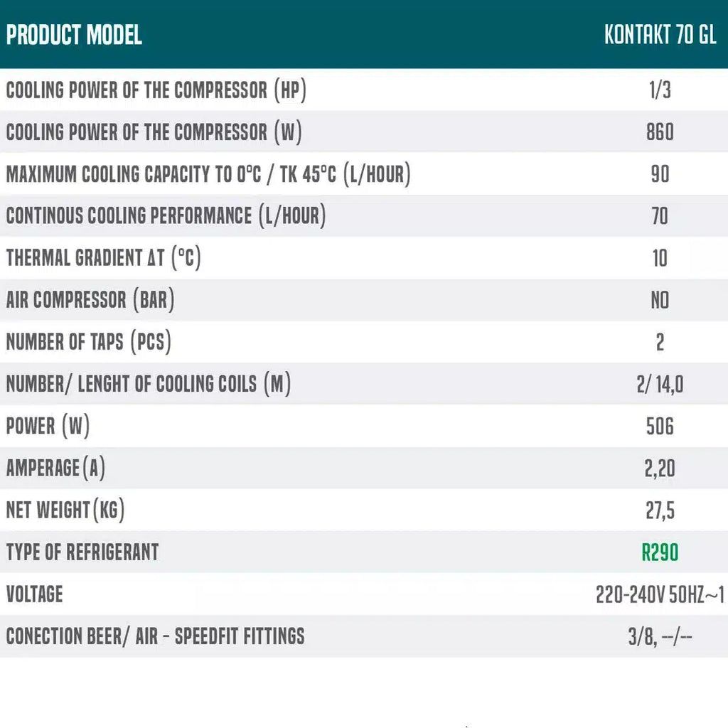Select the 860 watt compressor value

(660, 132)
